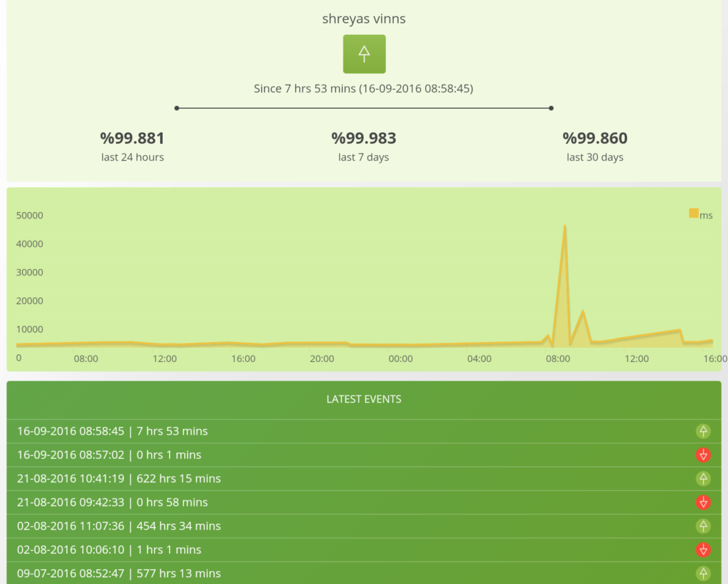
Task: Click the 'last 30 days' label
Action: pyautogui.click(x=595, y=157)
